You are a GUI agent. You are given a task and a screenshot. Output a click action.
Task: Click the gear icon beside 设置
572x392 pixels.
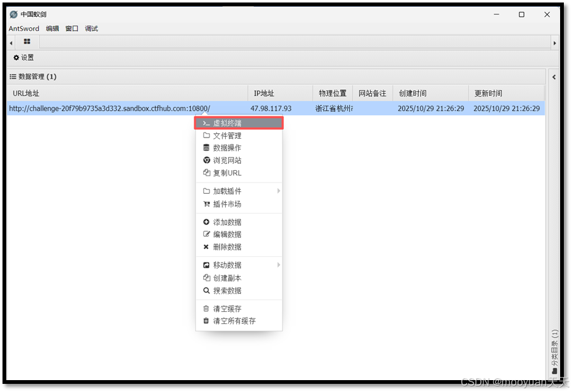coord(16,58)
